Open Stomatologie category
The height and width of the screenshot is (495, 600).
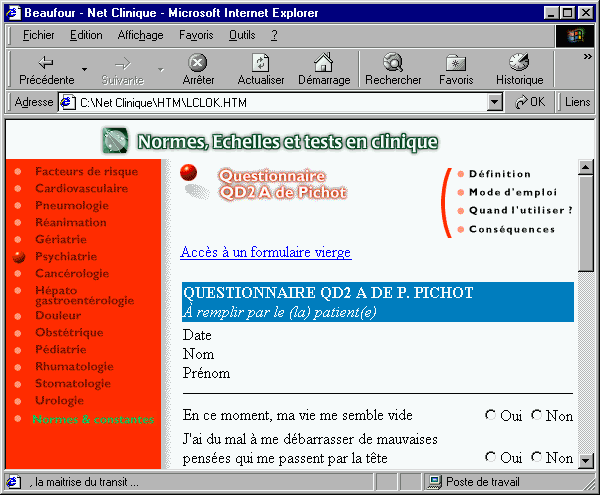pos(73,383)
